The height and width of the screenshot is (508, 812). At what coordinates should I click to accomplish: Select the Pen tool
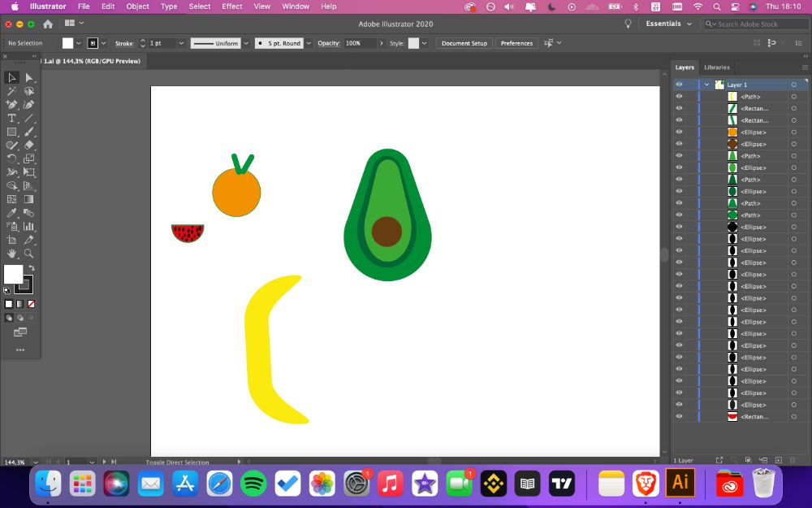pos(11,105)
